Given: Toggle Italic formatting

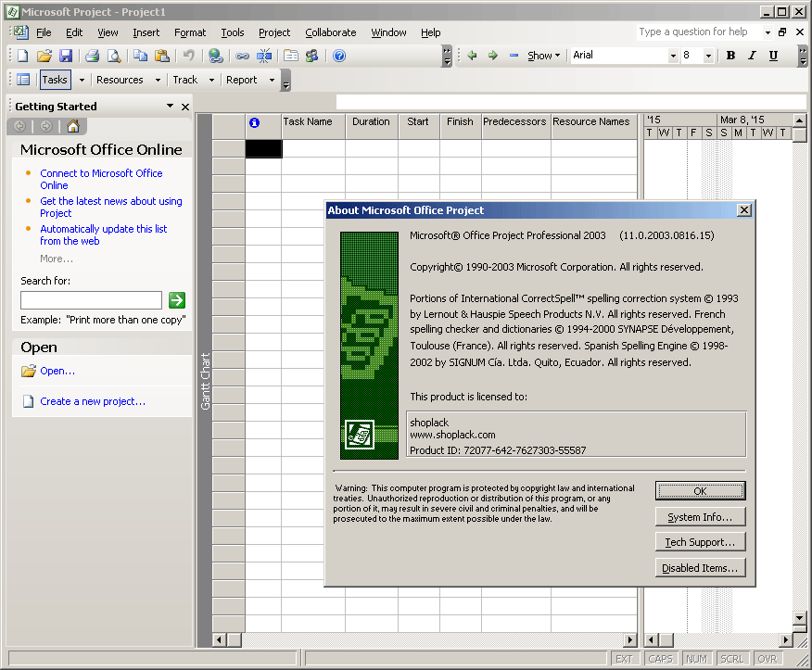Looking at the screenshot, I should (752, 56).
